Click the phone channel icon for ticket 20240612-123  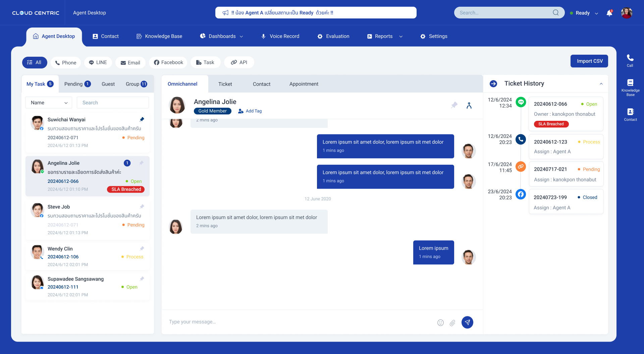[x=521, y=139]
